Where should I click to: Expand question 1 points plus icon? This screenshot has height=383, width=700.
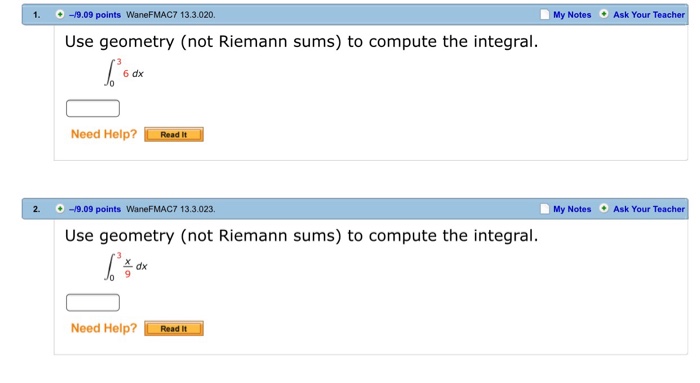[60, 14]
